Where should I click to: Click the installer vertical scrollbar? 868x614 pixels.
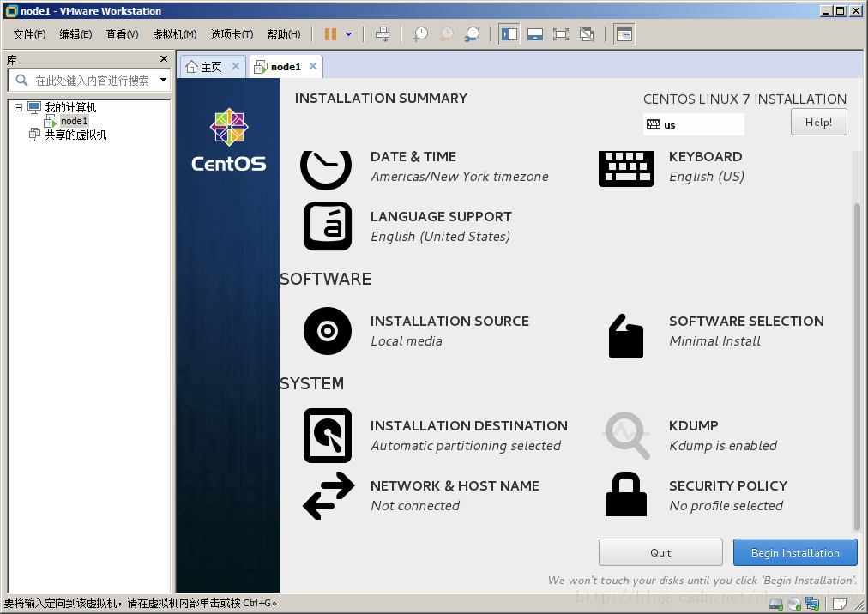click(x=857, y=365)
